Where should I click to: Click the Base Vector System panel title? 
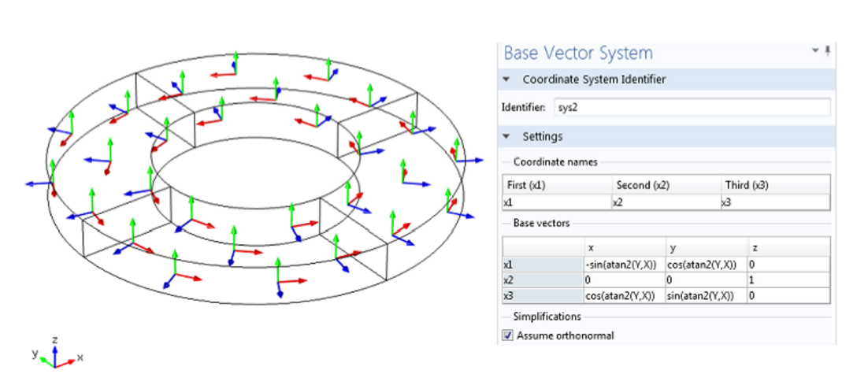tap(578, 53)
